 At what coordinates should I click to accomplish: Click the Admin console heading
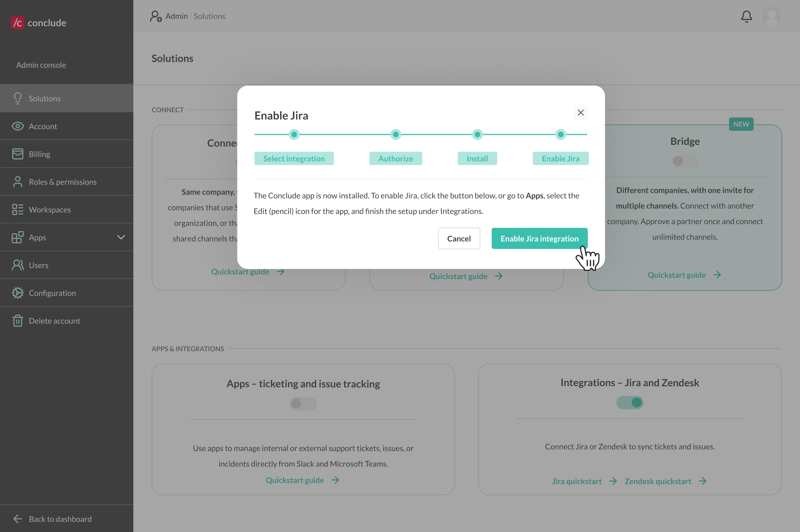click(x=41, y=65)
